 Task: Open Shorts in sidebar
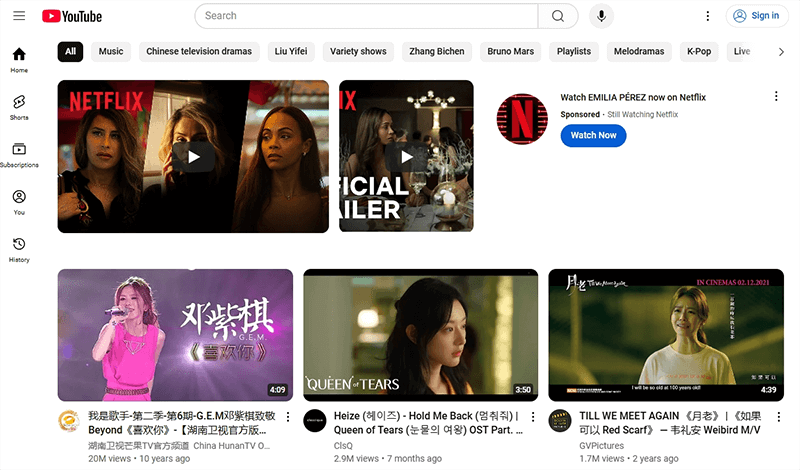pos(19,107)
